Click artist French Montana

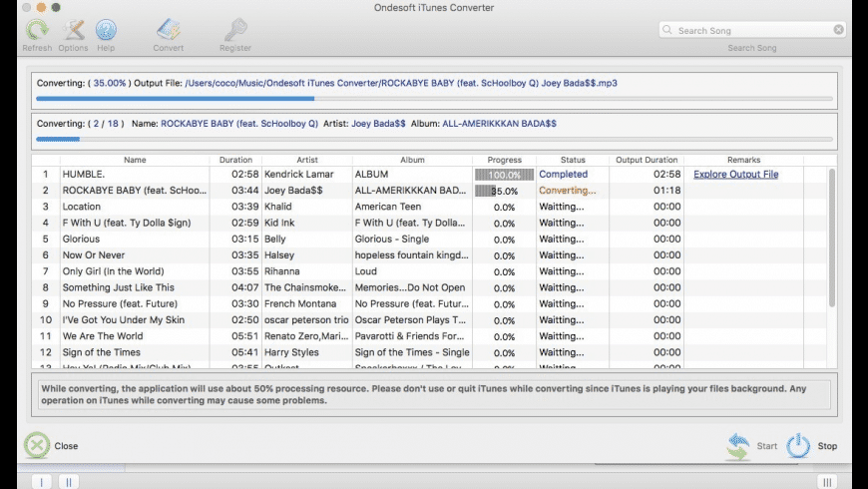[x=300, y=303]
